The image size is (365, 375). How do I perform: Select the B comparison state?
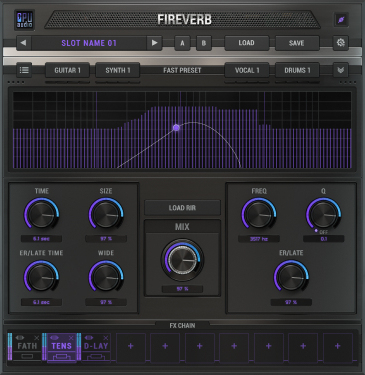(204, 43)
